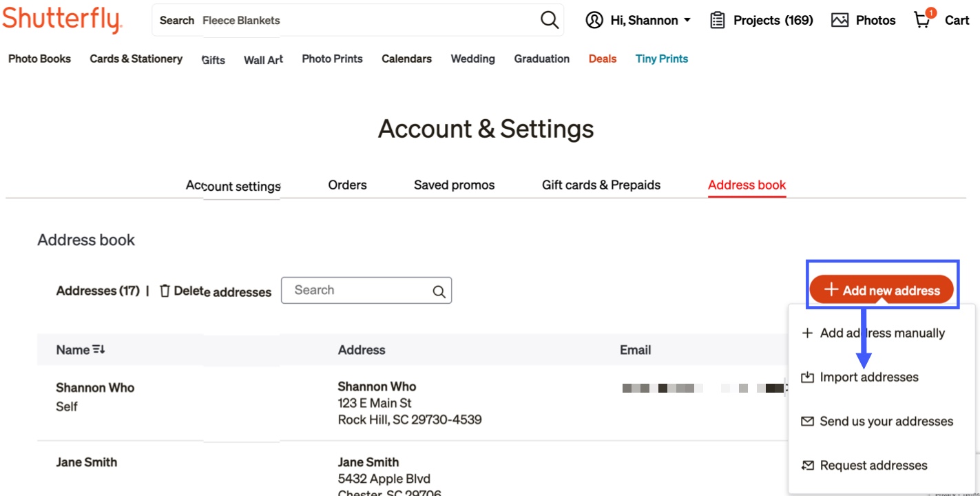This screenshot has height=496, width=980.
Task: Click the Shutterfly logo
Action: [62, 19]
